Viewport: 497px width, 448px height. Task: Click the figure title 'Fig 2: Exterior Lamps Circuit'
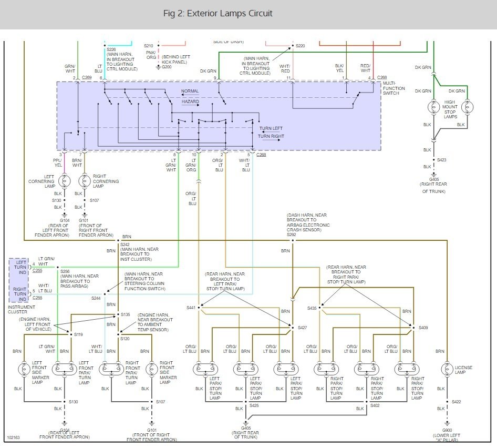(218, 13)
